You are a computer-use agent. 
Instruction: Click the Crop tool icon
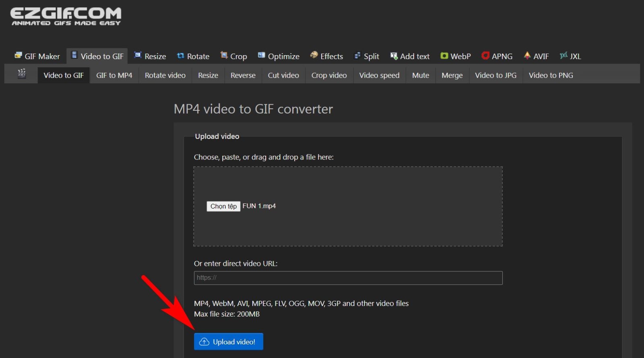(224, 56)
